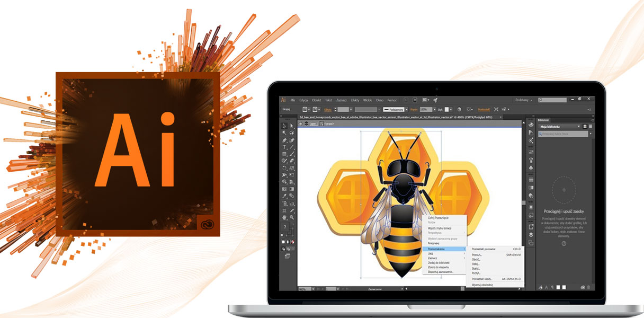Image resolution: width=644 pixels, height=318 pixels.
Task: Open the Edycja menu
Action: [303, 100]
